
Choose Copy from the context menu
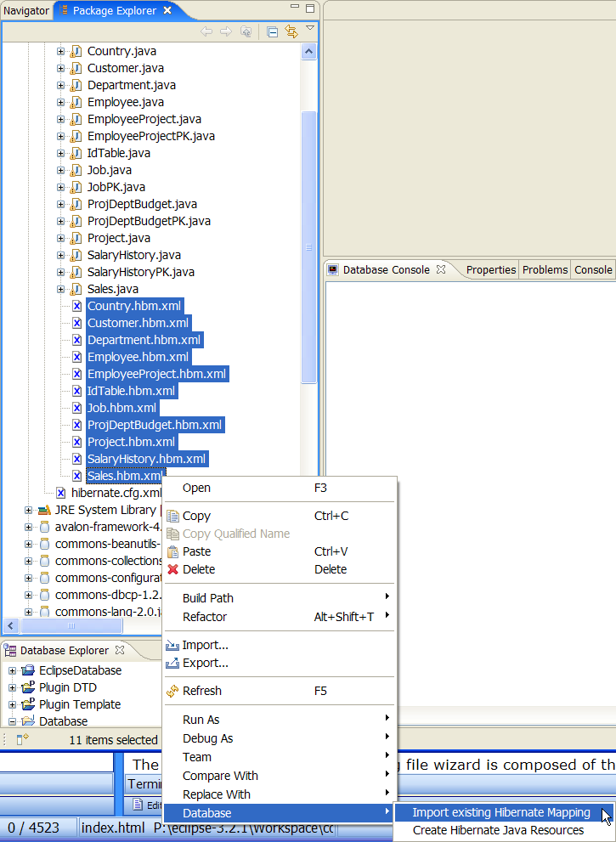(x=196, y=516)
